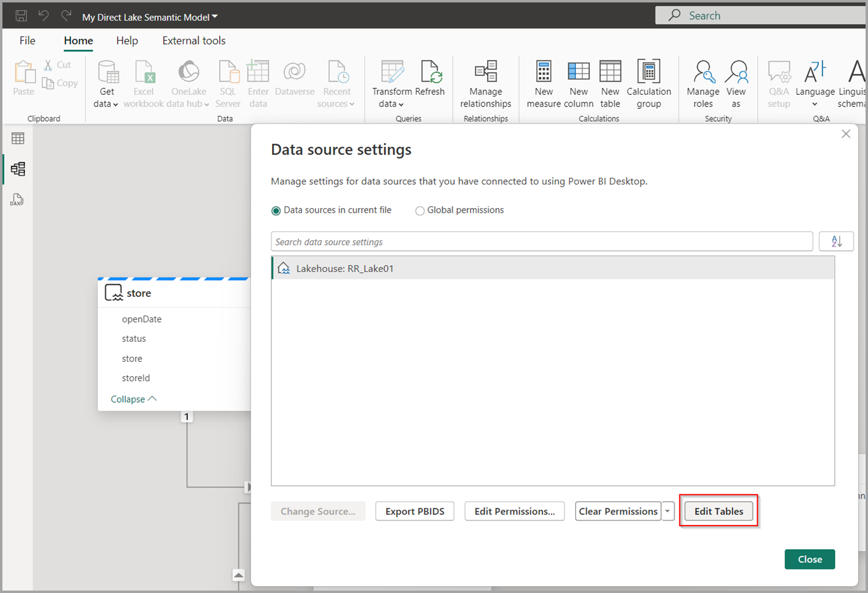Click the Redo arrow in title bar

click(66, 16)
